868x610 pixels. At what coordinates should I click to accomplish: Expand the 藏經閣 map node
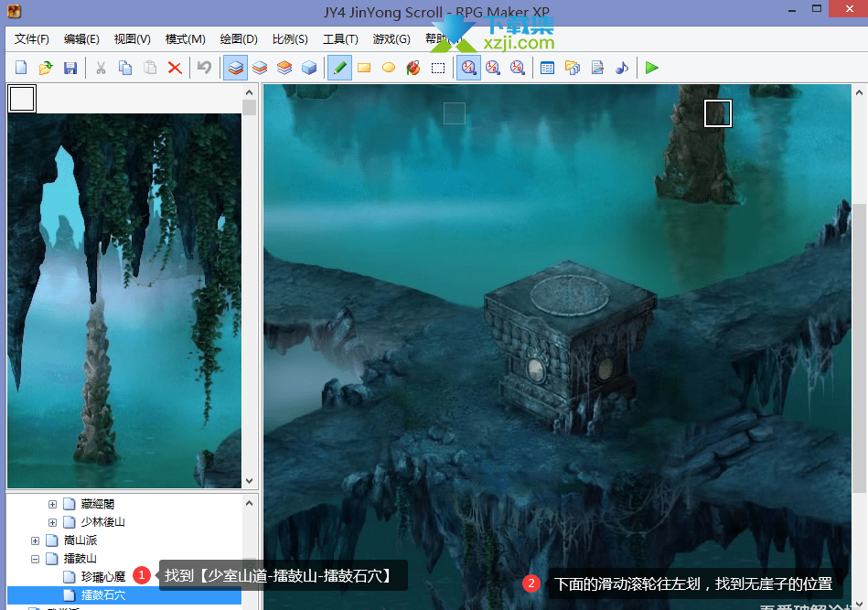(x=52, y=504)
